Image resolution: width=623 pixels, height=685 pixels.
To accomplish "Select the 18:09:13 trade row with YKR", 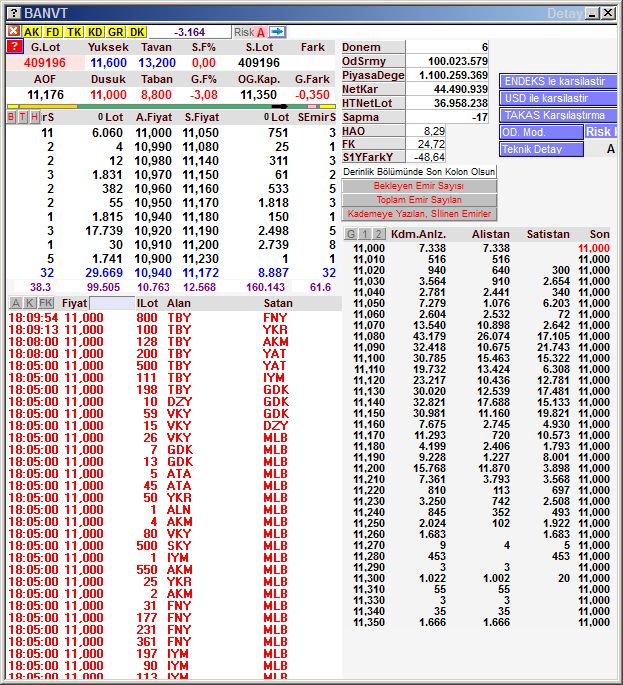I will point(174,329).
